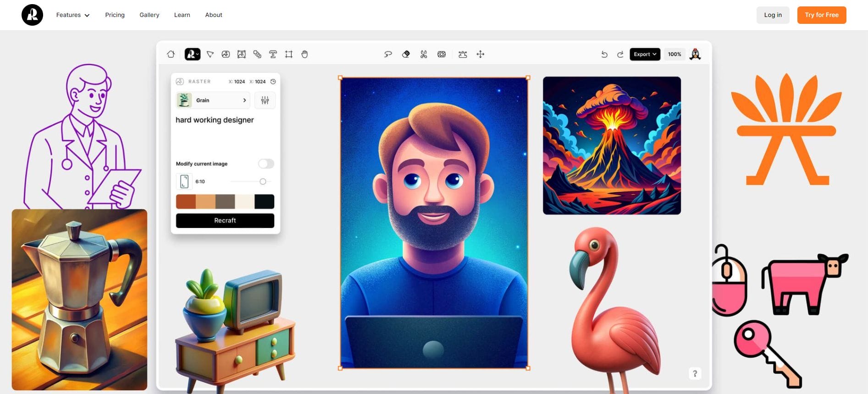The image size is (868, 394).
Task: Click the background removal striped icon
Action: 442,54
